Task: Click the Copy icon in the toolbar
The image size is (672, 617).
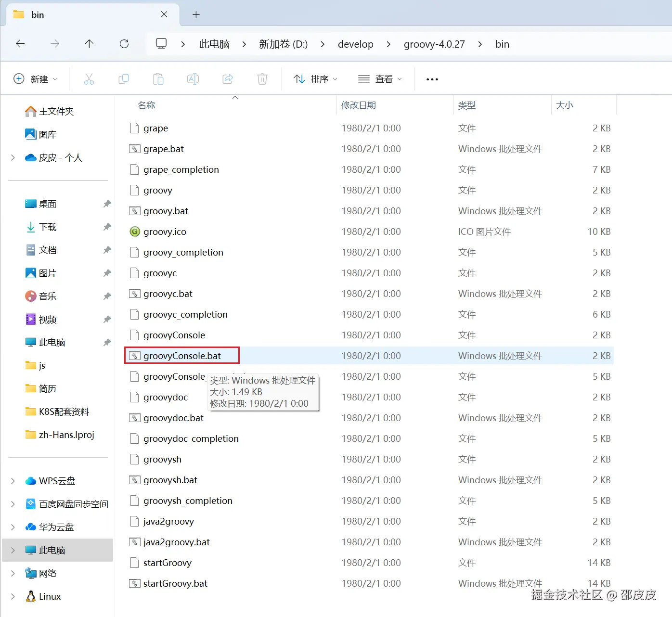Action: point(124,79)
